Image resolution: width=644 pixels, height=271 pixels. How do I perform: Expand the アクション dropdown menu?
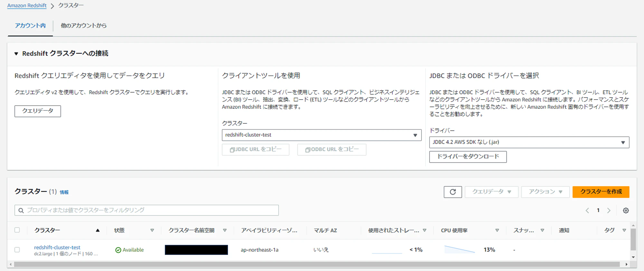[545, 192]
